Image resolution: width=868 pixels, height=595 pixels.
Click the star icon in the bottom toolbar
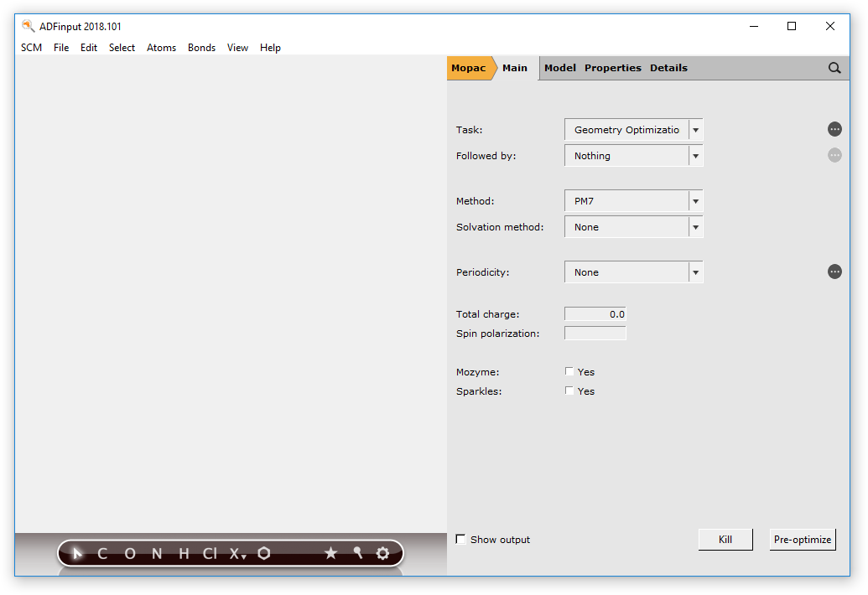tap(330, 553)
